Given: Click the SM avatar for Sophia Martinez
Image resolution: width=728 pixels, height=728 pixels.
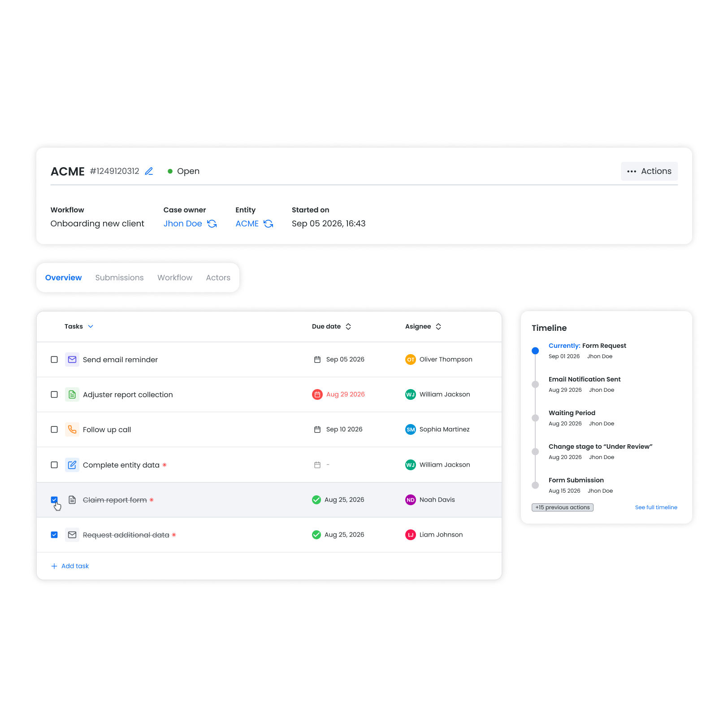Looking at the screenshot, I should 411,429.
